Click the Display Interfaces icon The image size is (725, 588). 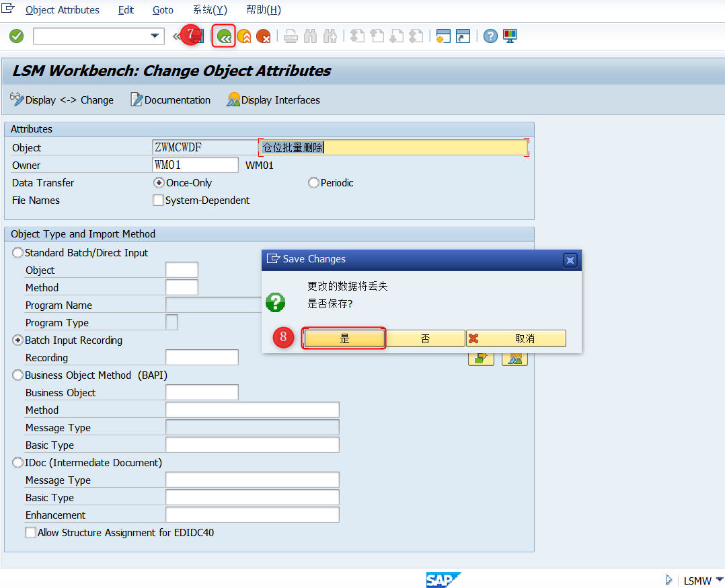tap(233, 100)
